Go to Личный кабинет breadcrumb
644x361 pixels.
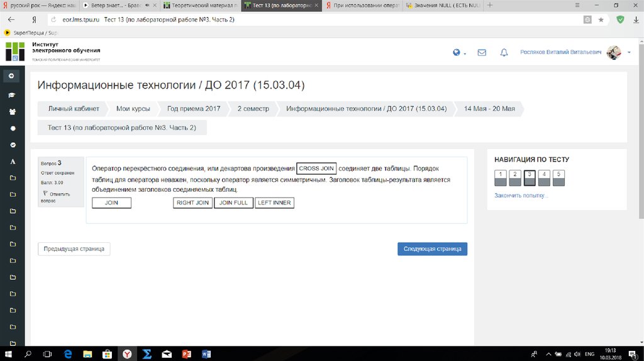[x=74, y=109]
